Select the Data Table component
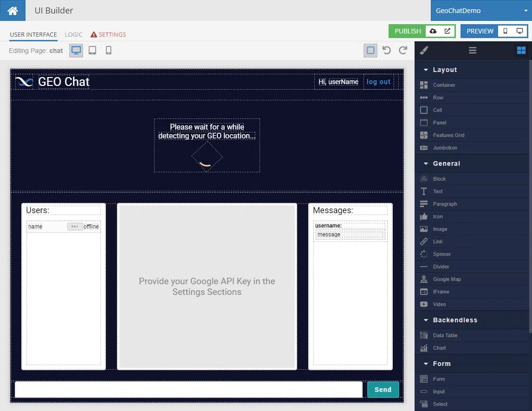This screenshot has width=532, height=411. click(444, 335)
